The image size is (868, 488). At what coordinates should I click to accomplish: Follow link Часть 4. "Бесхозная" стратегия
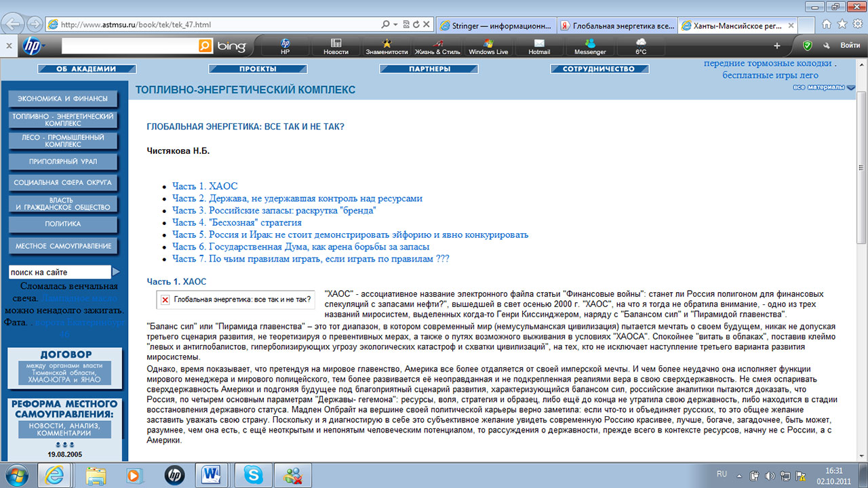237,222
